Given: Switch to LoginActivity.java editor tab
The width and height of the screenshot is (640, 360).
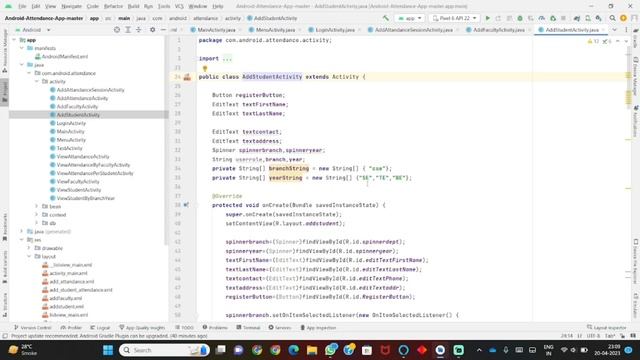Looking at the screenshot, I should (335, 30).
